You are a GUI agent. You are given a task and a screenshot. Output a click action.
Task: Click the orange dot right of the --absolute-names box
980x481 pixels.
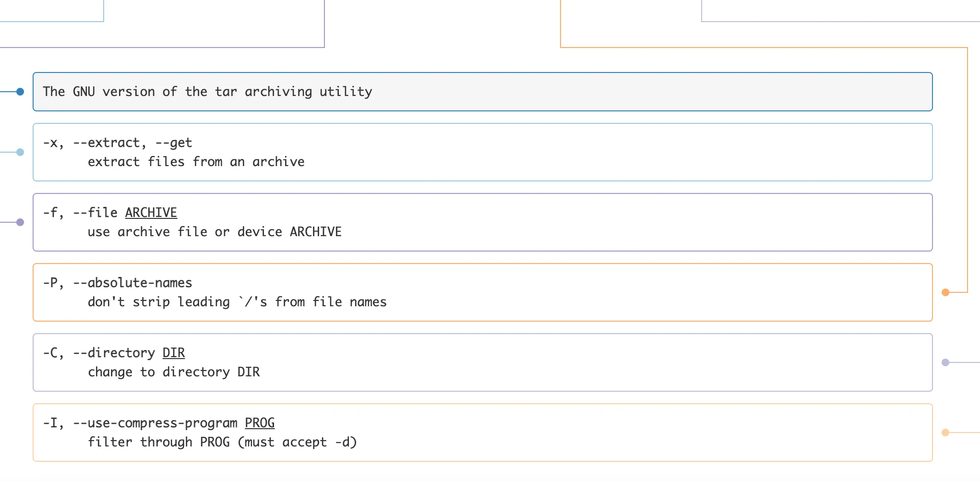[x=945, y=292]
